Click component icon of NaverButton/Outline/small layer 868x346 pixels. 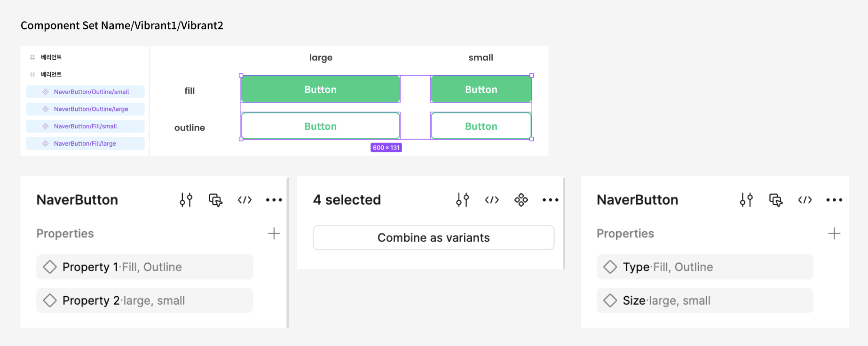46,92
